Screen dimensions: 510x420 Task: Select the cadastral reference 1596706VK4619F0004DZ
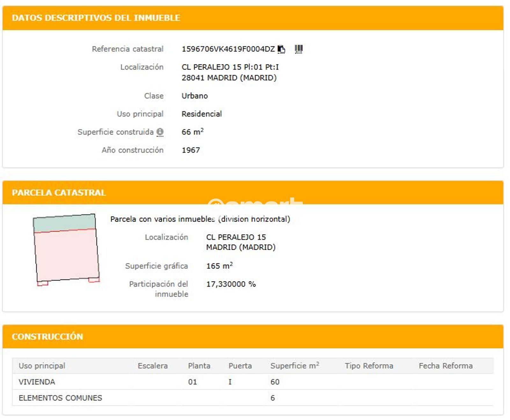coord(228,49)
